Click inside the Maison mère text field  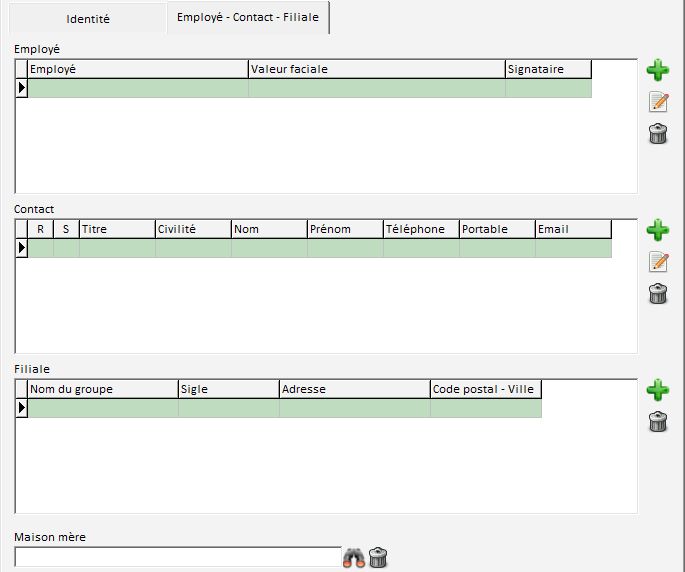coord(178,557)
